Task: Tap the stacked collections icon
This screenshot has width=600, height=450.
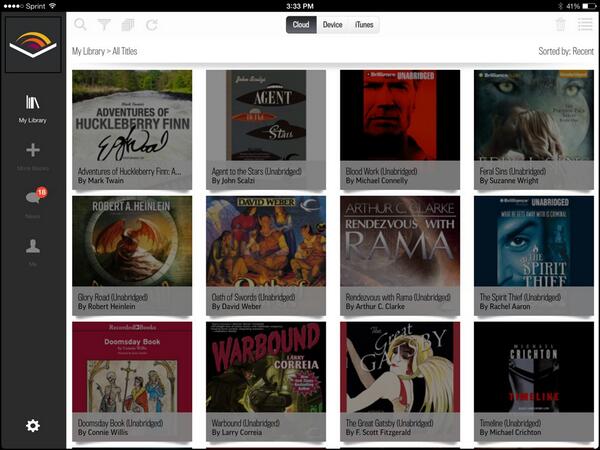Action: tap(128, 25)
